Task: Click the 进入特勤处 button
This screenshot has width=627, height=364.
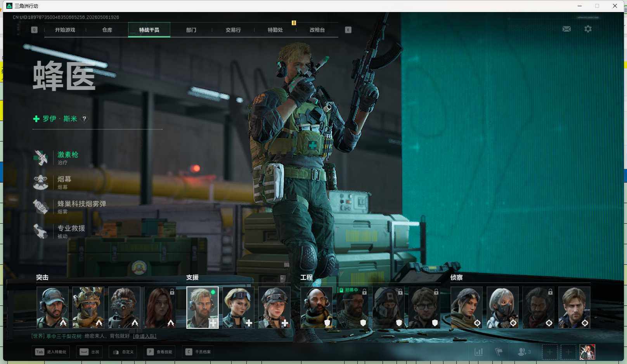Action: (51, 352)
